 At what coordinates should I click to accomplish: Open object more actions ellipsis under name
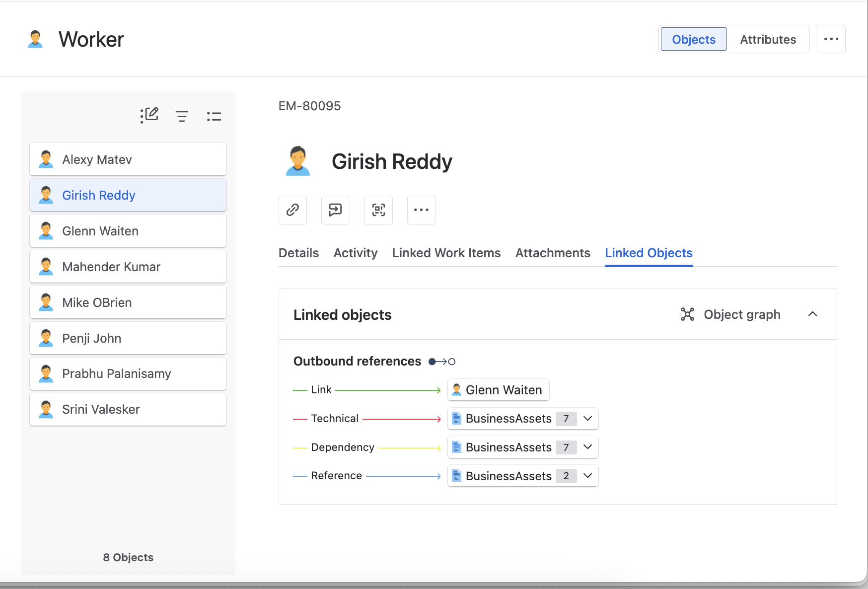click(x=421, y=210)
